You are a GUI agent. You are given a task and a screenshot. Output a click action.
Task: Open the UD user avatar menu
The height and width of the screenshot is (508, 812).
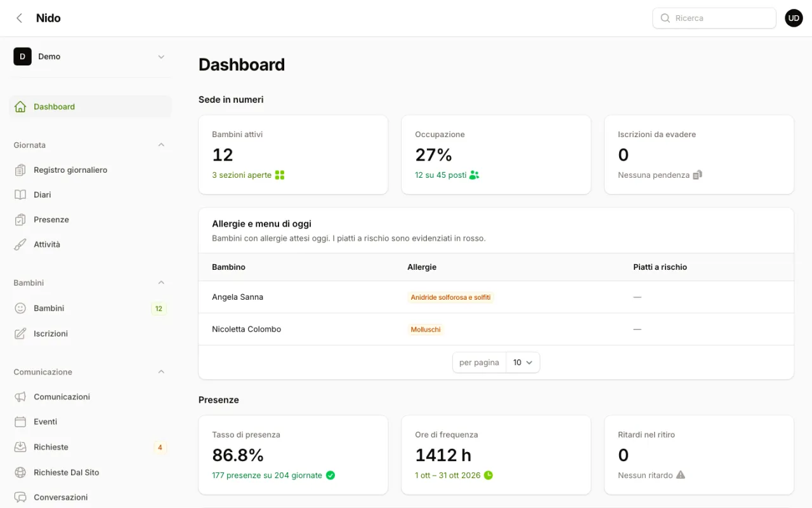tap(794, 18)
